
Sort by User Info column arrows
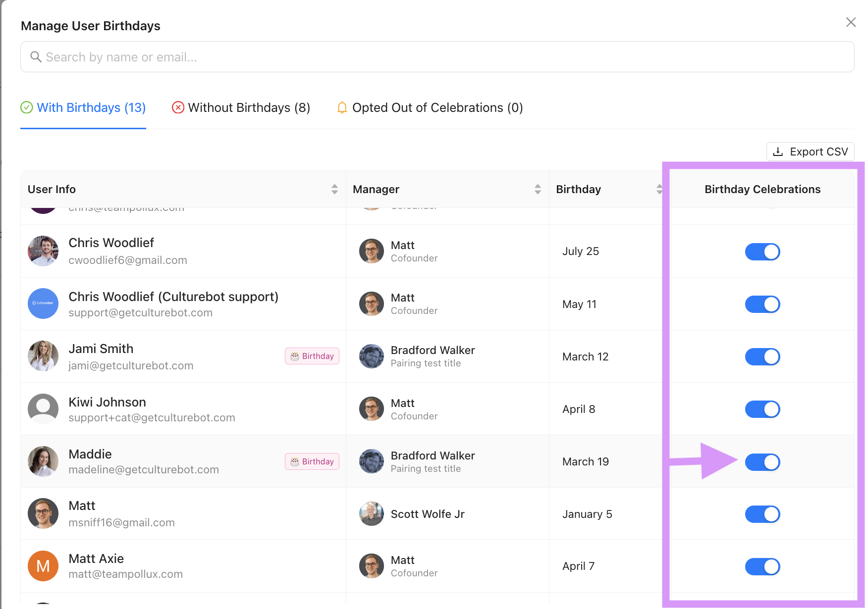point(334,189)
